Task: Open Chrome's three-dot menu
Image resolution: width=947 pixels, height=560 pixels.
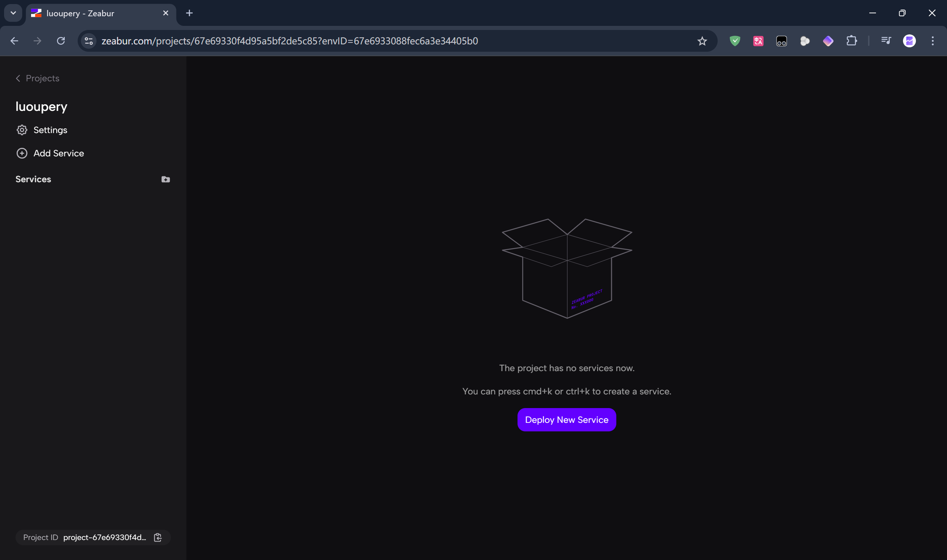Action: 933,41
